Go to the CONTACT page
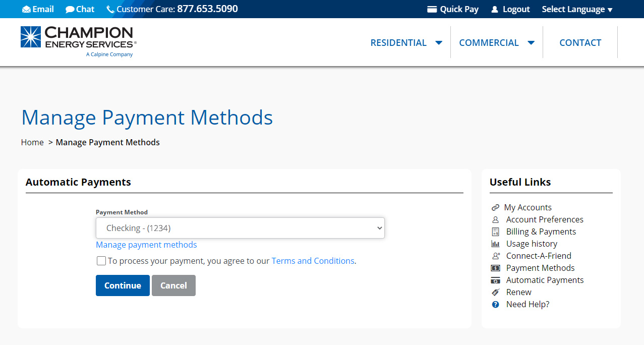Image resolution: width=644 pixels, height=345 pixels. coord(580,43)
